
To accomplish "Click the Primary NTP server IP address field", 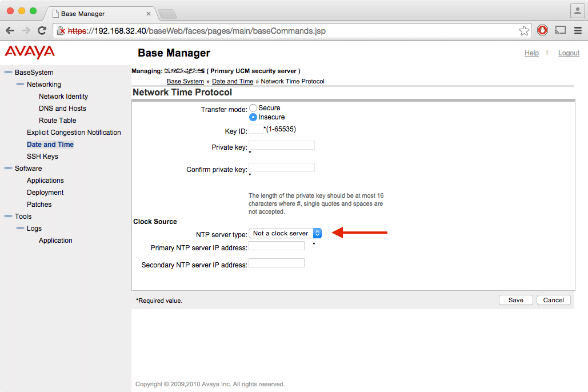I will coord(277,246).
